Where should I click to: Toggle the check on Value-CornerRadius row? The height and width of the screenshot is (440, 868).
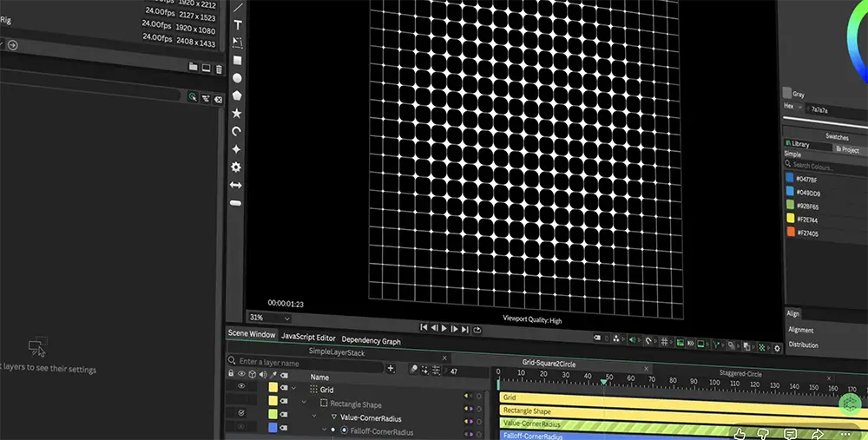[241, 413]
